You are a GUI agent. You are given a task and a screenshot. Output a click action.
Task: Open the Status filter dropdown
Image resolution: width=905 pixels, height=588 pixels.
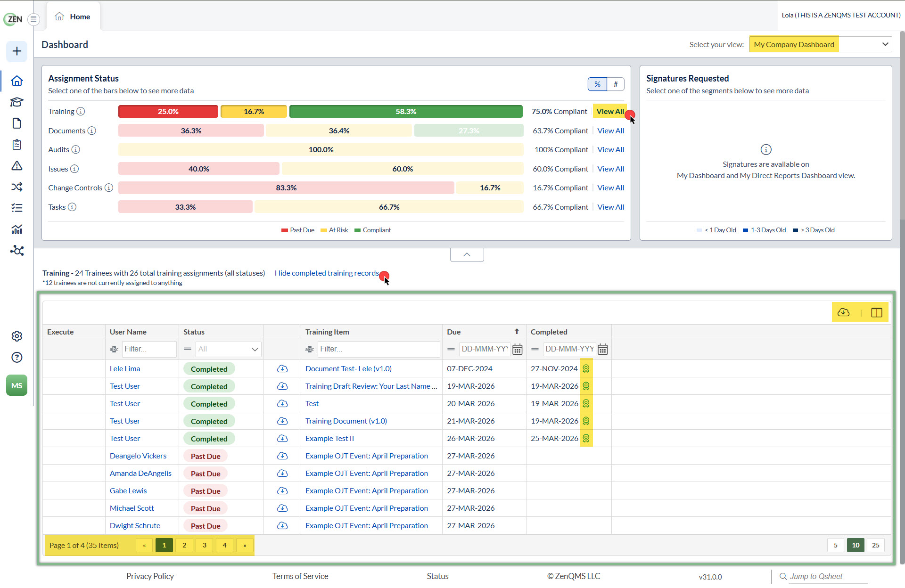228,349
